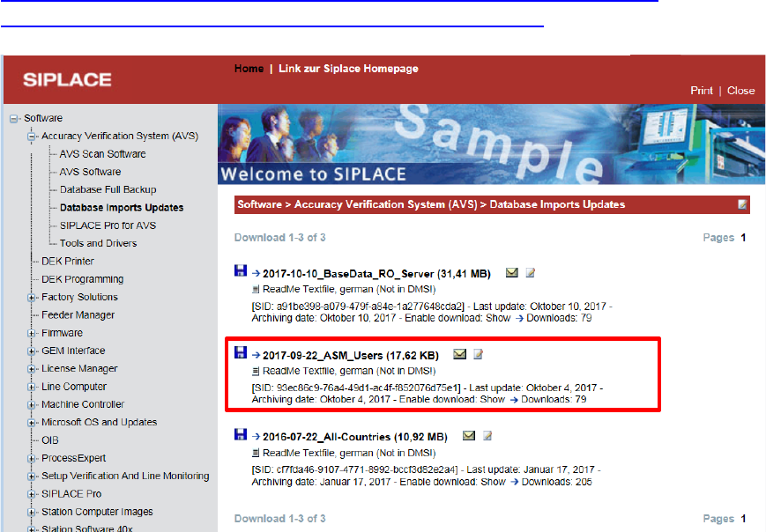Screen dimensions: 766x532
Task: Expand the Machine Controller node
Action: 32,405
